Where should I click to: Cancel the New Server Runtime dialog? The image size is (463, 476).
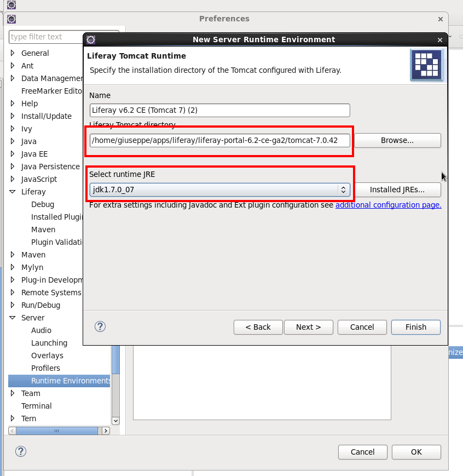tap(362, 327)
